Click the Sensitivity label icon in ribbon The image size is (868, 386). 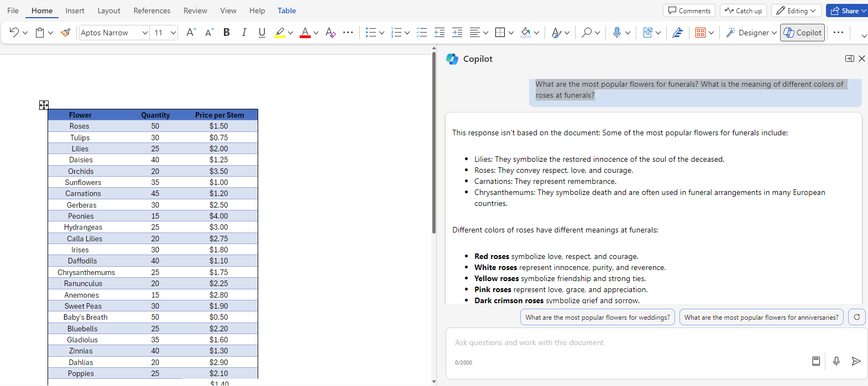coord(647,33)
